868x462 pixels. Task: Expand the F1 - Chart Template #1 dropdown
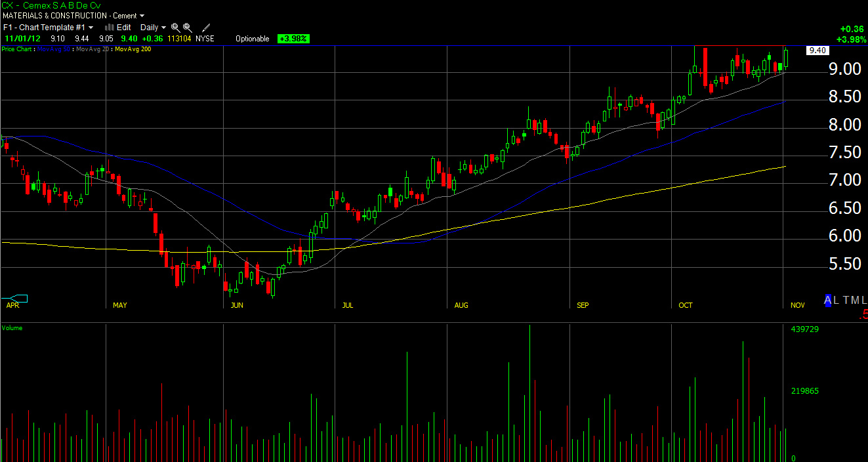[49, 28]
